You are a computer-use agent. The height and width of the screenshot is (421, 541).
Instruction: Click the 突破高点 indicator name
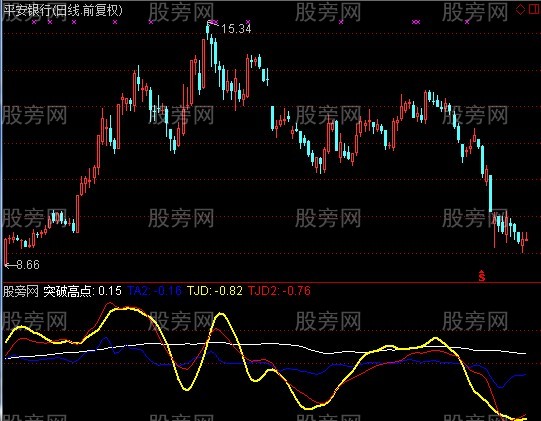point(69,291)
